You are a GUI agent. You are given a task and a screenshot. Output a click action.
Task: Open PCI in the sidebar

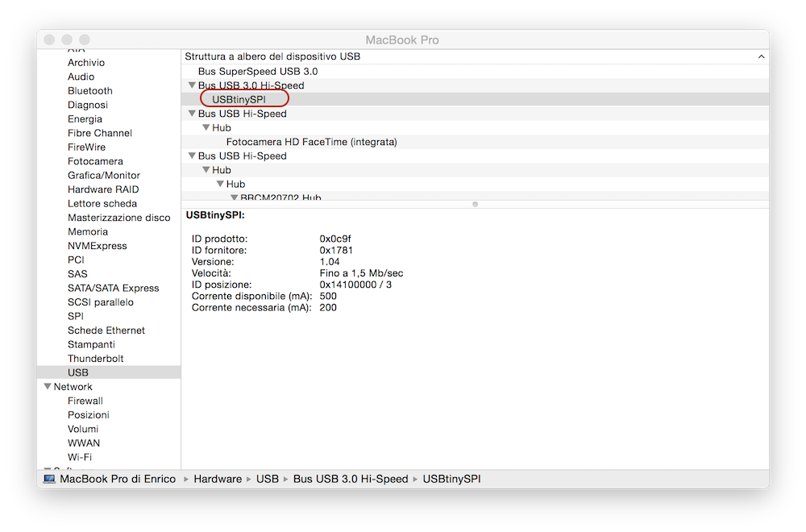point(76,260)
